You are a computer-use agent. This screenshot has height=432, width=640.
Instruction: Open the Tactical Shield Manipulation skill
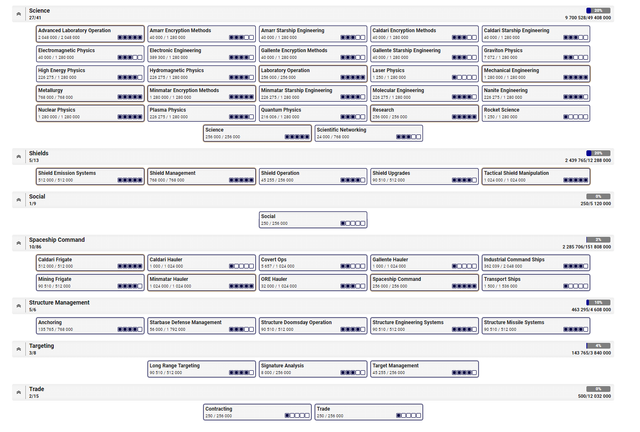point(536,176)
